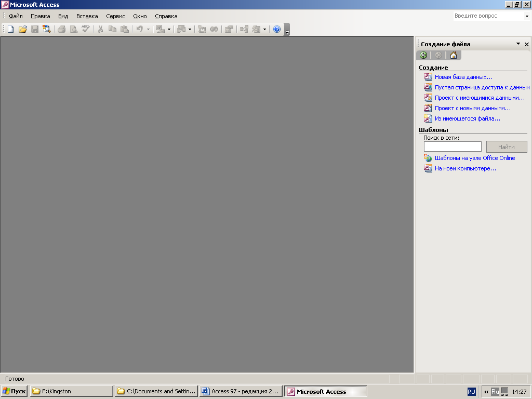The image size is (532, 399).
Task: Click the Relationships icon
Action: click(x=244, y=29)
